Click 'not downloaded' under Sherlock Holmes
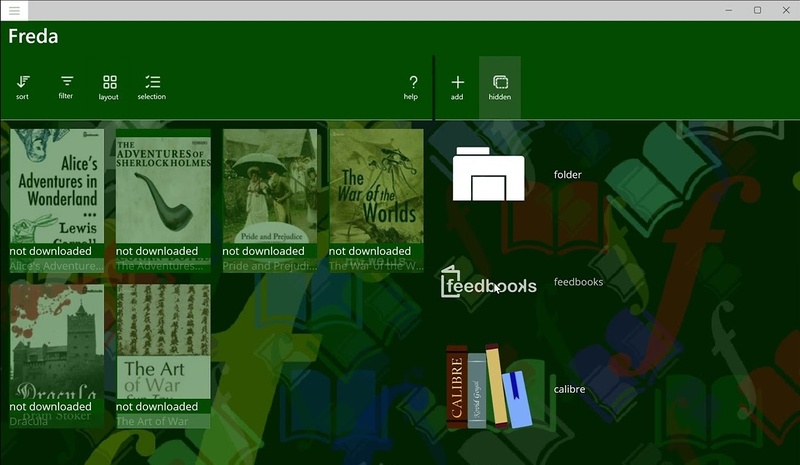The width and height of the screenshot is (800, 465). coord(157,251)
